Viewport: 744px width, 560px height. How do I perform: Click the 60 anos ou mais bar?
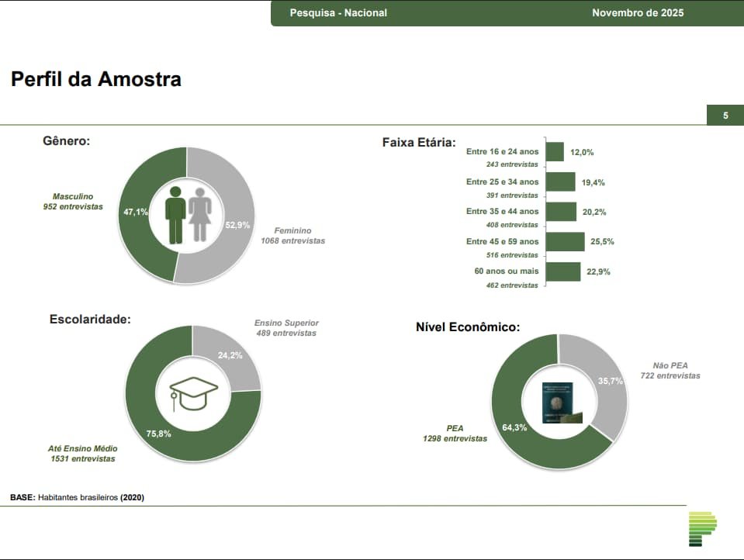coord(563,271)
